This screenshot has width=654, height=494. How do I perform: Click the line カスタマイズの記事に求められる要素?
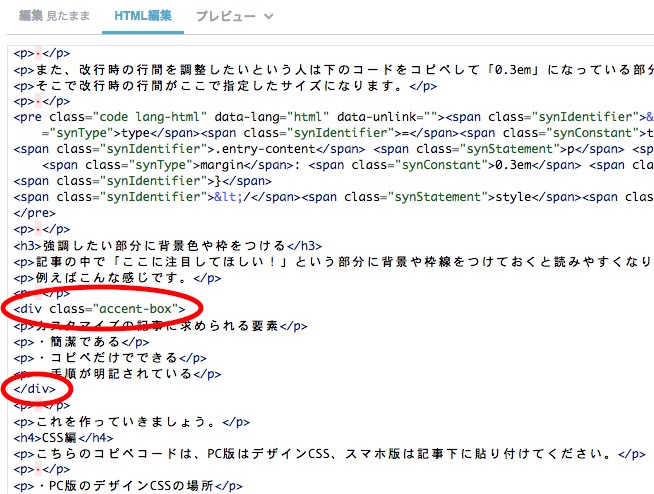pyautogui.click(x=161, y=325)
